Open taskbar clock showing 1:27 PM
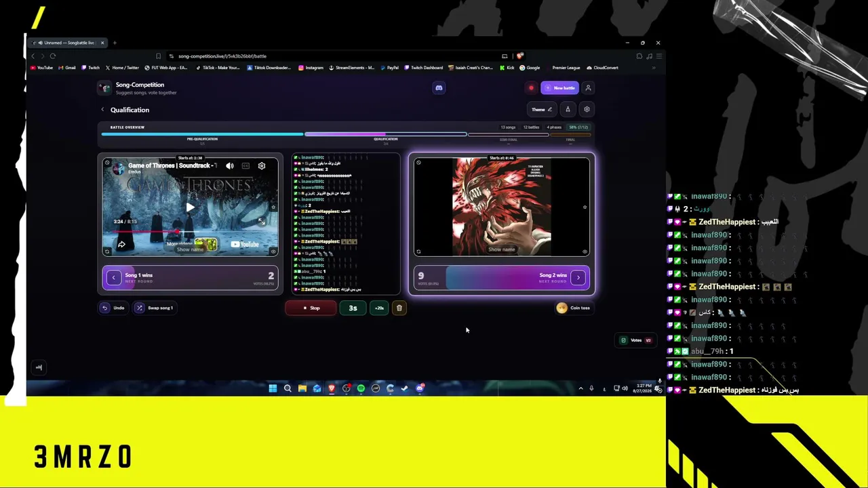868x488 pixels. click(x=642, y=388)
